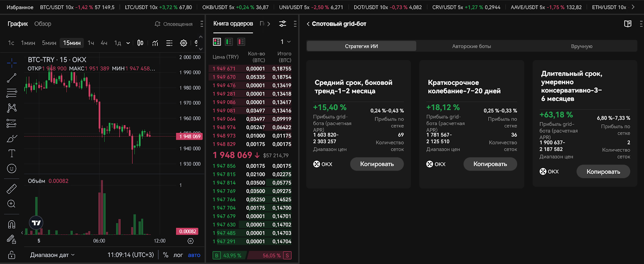Image resolution: width=644 pixels, height=264 pixels.
Task: Open chart settings gear
Action: click(x=184, y=43)
